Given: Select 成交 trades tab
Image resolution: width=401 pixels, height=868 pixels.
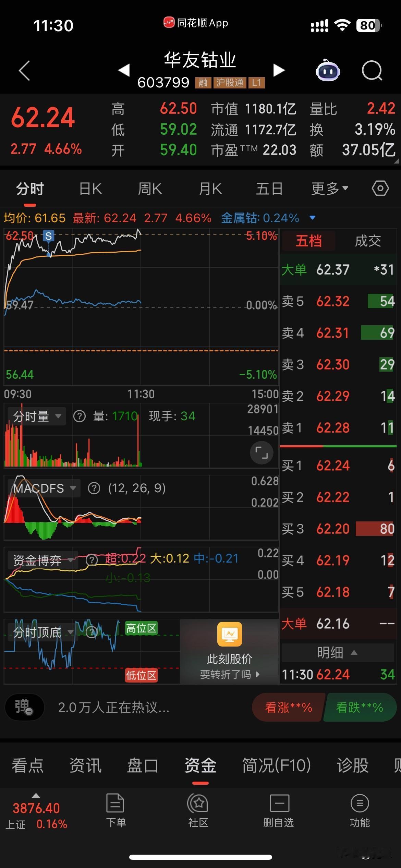Looking at the screenshot, I should tap(368, 241).
